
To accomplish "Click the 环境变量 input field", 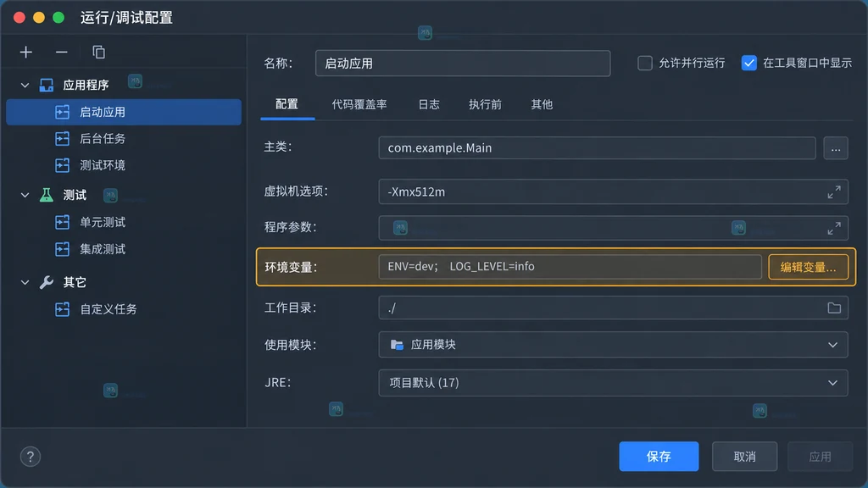I will 570,267.
